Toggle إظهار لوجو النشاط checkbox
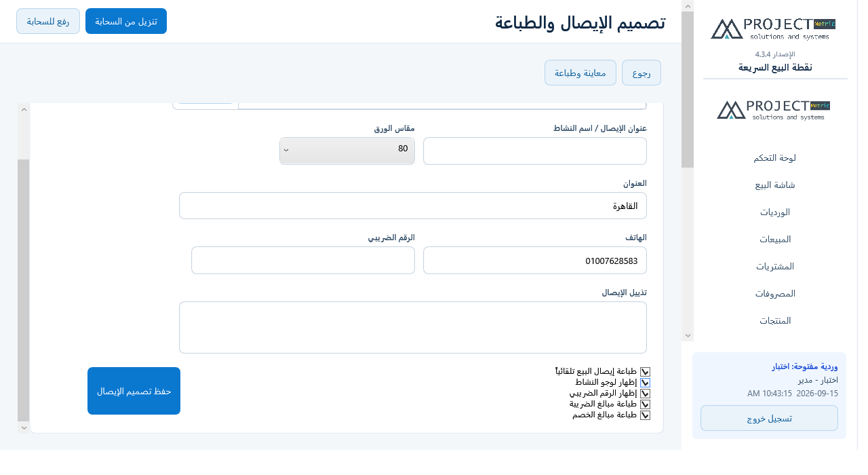The height and width of the screenshot is (475, 868). [646, 383]
